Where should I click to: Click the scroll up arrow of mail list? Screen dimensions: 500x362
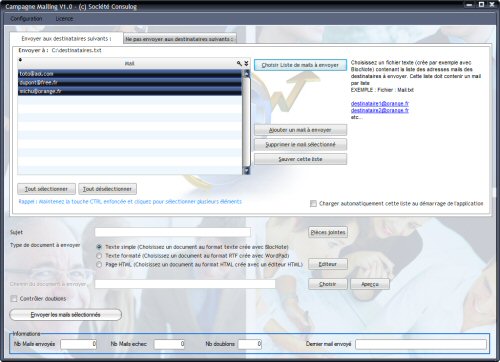pos(247,73)
